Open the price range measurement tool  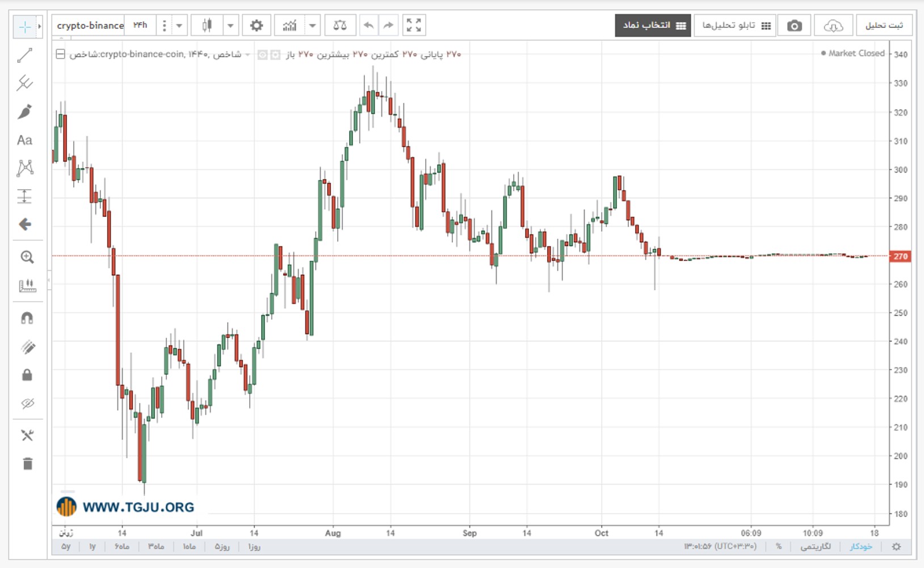(x=25, y=196)
